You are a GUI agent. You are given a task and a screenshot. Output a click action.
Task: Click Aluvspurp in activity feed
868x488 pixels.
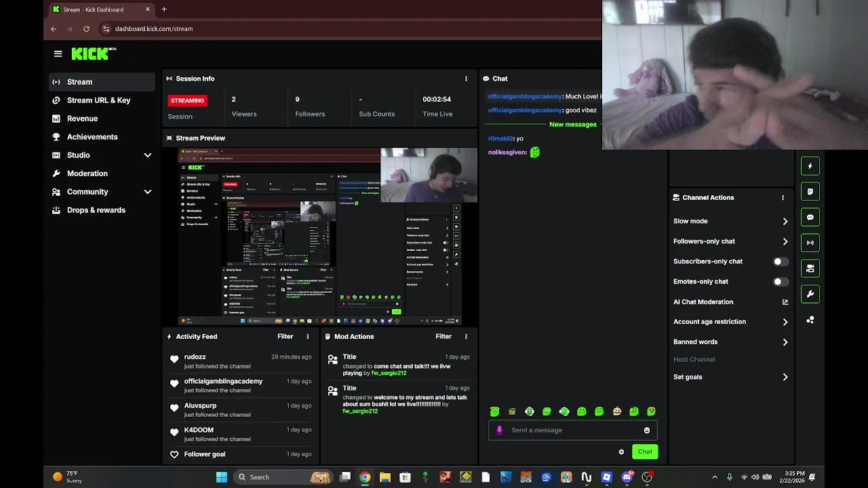pyautogui.click(x=200, y=405)
